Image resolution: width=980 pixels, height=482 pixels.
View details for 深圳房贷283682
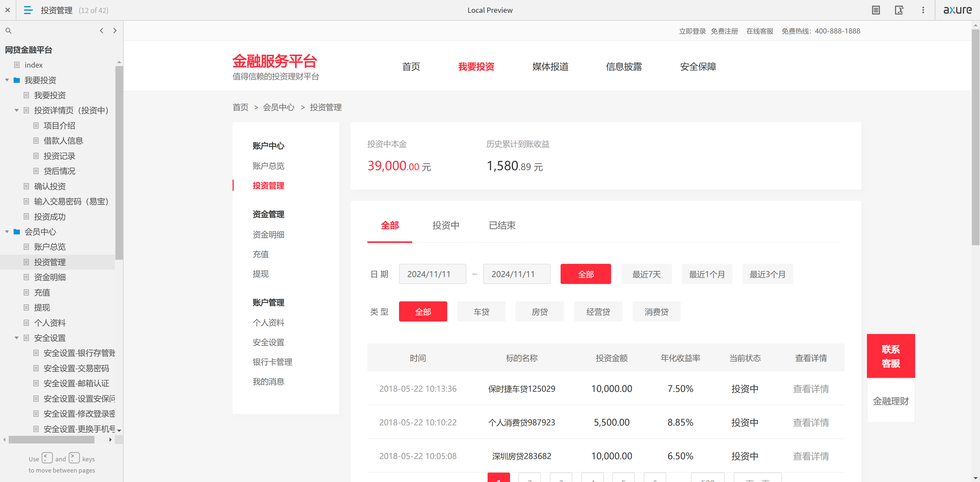point(811,456)
